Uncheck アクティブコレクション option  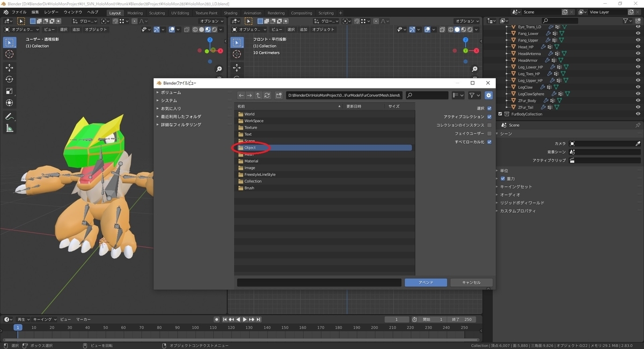pyautogui.click(x=489, y=117)
